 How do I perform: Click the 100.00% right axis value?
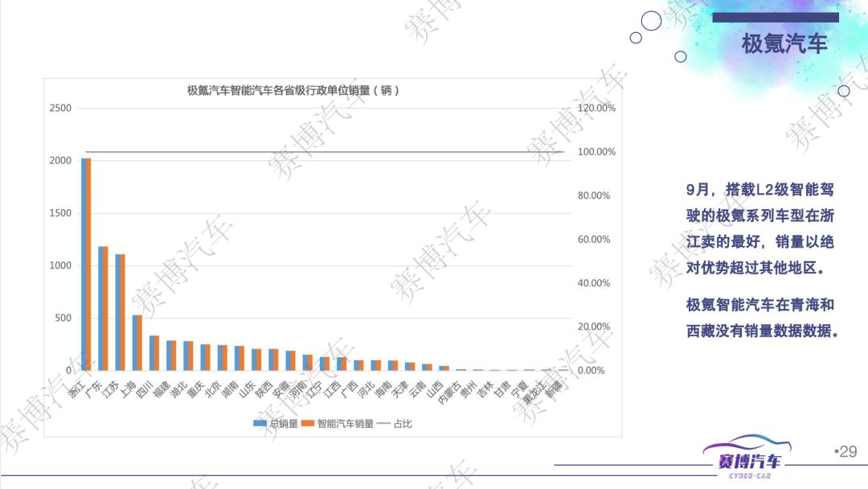click(596, 152)
